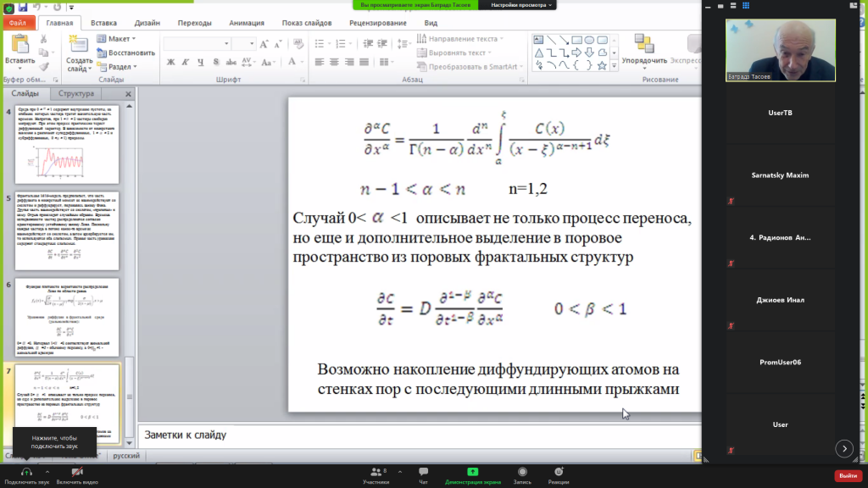Align text left
Image resolution: width=868 pixels, height=488 pixels.
[320, 62]
